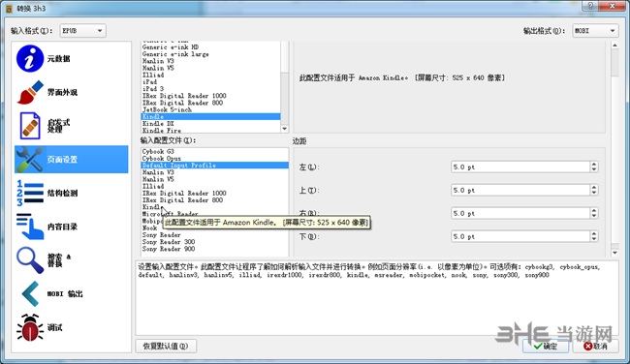Select the 页面设置 tools icon

pos(30,160)
